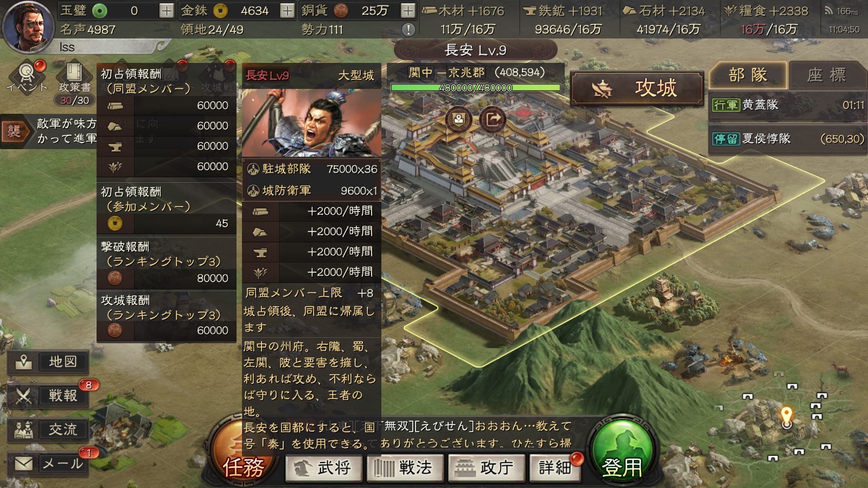Click the 攻城 siege button
Screen dimensions: 868x488
point(637,88)
